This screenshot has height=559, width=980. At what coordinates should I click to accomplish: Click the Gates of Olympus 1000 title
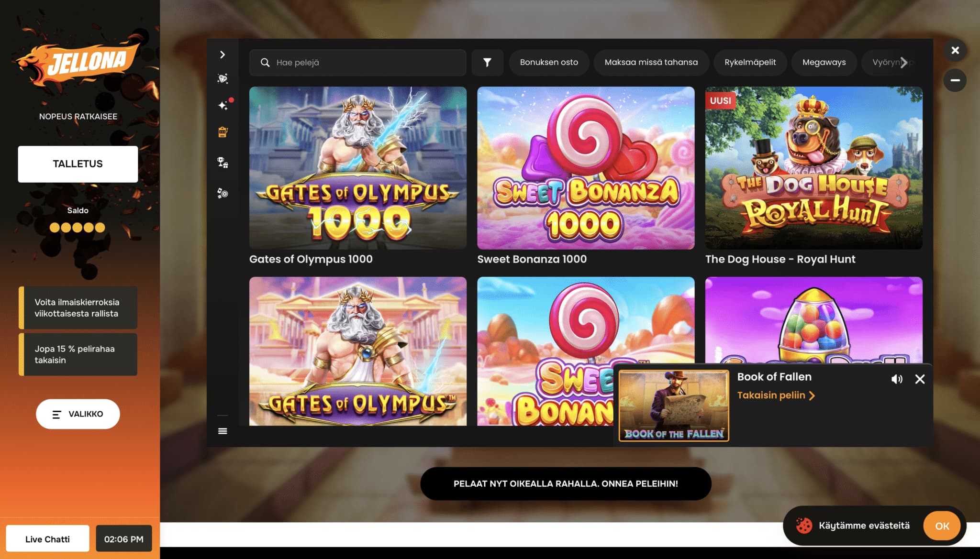click(x=311, y=259)
